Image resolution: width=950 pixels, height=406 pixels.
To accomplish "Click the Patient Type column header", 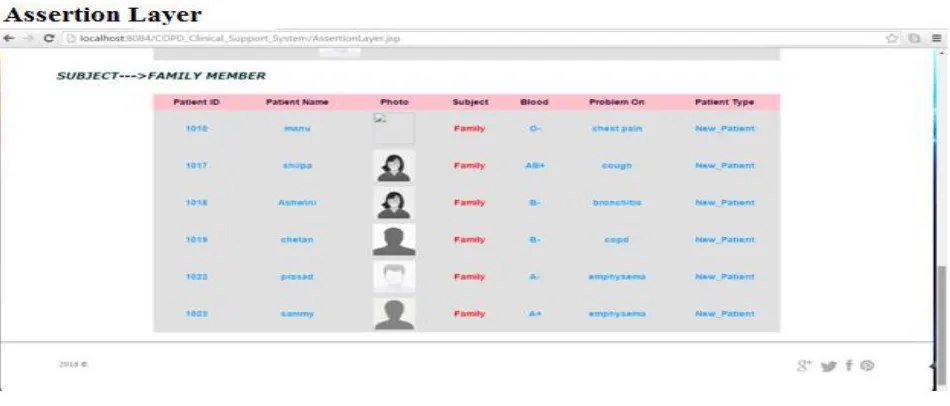I will coord(724,102).
